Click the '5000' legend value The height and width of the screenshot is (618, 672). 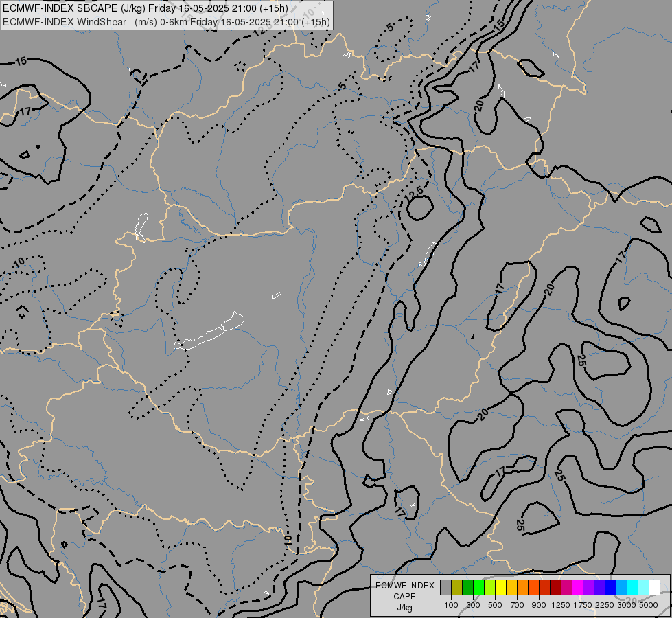pyautogui.click(x=649, y=605)
